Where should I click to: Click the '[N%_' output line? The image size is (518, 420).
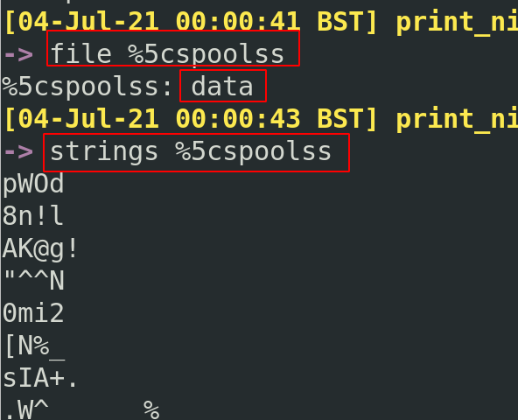[35, 346]
